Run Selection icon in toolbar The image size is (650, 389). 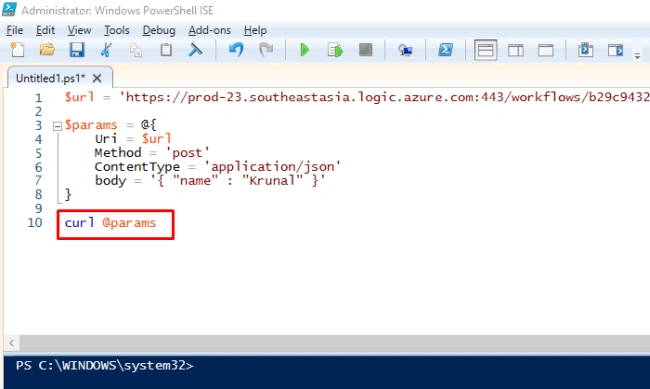(x=335, y=50)
